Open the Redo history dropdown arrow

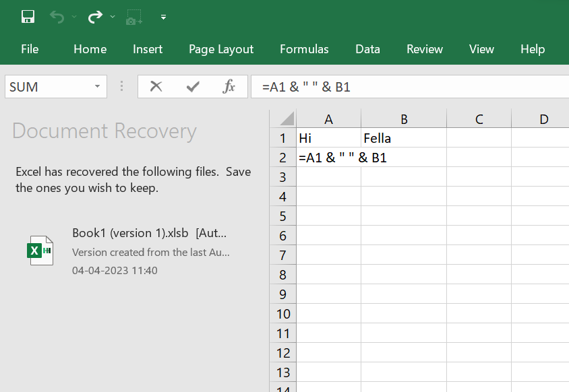[113, 17]
